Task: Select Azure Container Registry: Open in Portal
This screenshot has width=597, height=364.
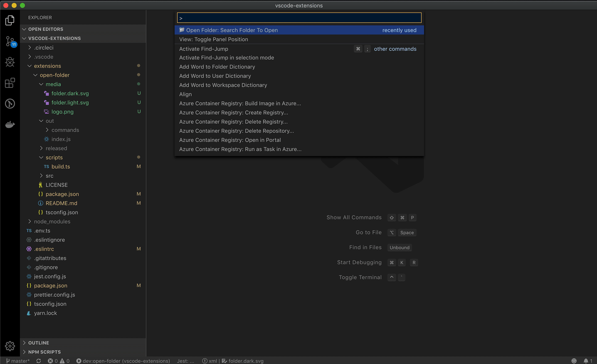Action: (299, 140)
